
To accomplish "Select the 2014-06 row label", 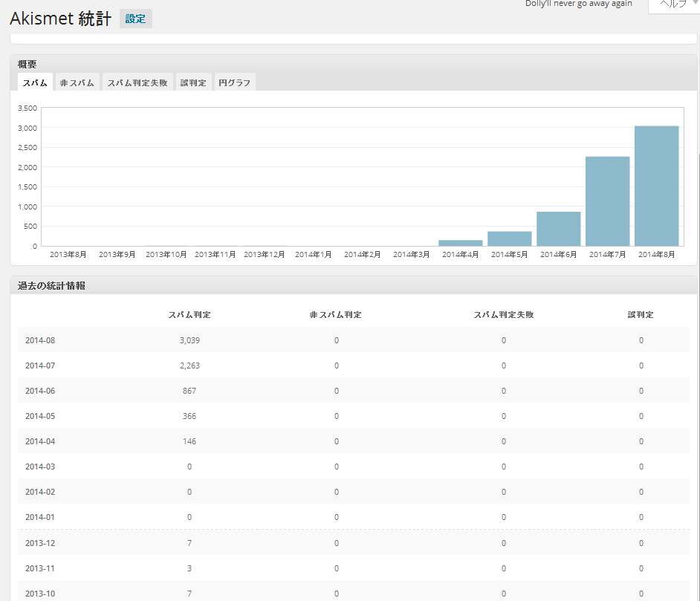I will click(x=40, y=391).
